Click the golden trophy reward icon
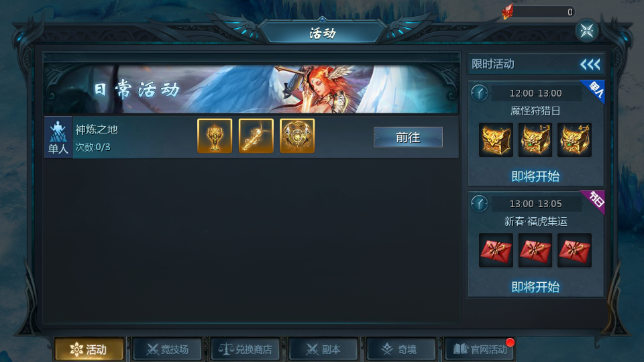This screenshot has width=644, height=362. click(x=215, y=136)
